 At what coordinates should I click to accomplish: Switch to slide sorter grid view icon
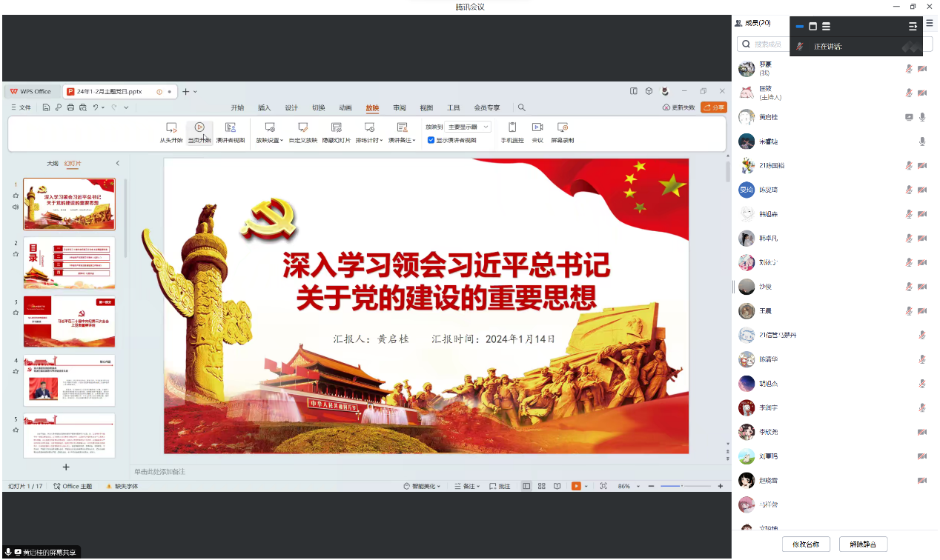click(542, 486)
